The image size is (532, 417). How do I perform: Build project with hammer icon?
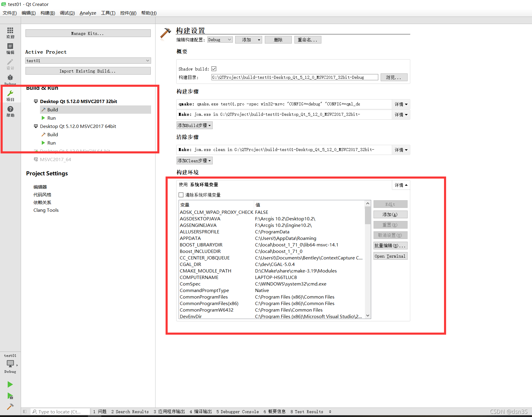coord(10,407)
